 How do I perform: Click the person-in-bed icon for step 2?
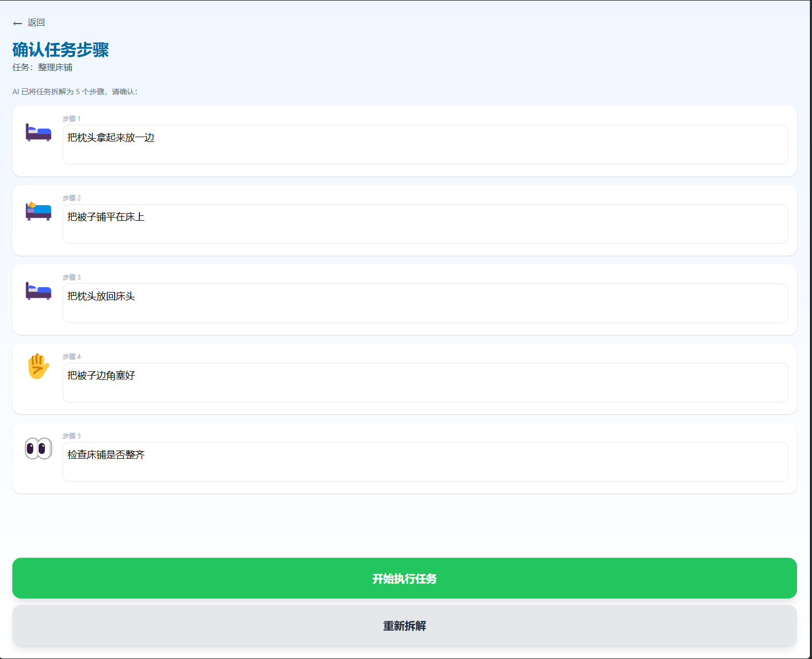pos(39,211)
